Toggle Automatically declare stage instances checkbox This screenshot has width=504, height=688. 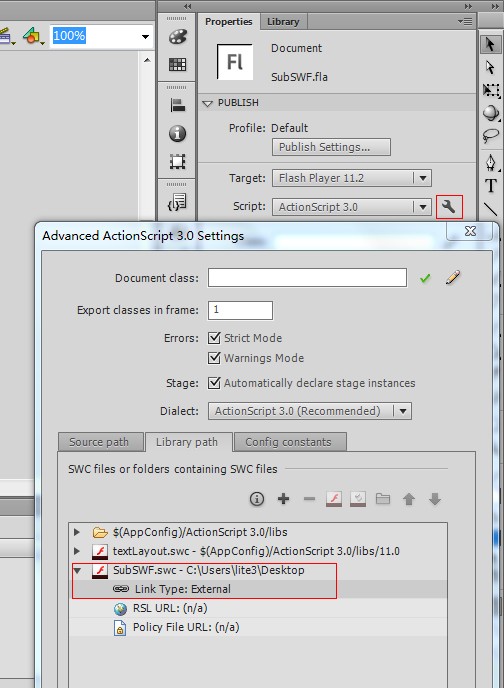coord(214,383)
